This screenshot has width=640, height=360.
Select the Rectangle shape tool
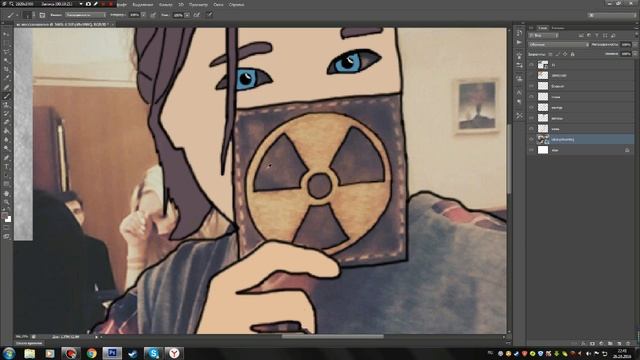click(6, 184)
